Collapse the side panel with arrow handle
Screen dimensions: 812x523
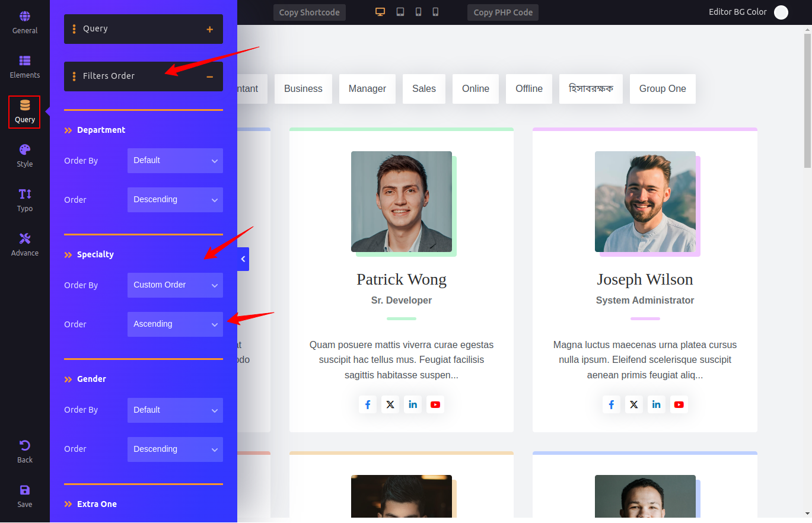coord(243,259)
